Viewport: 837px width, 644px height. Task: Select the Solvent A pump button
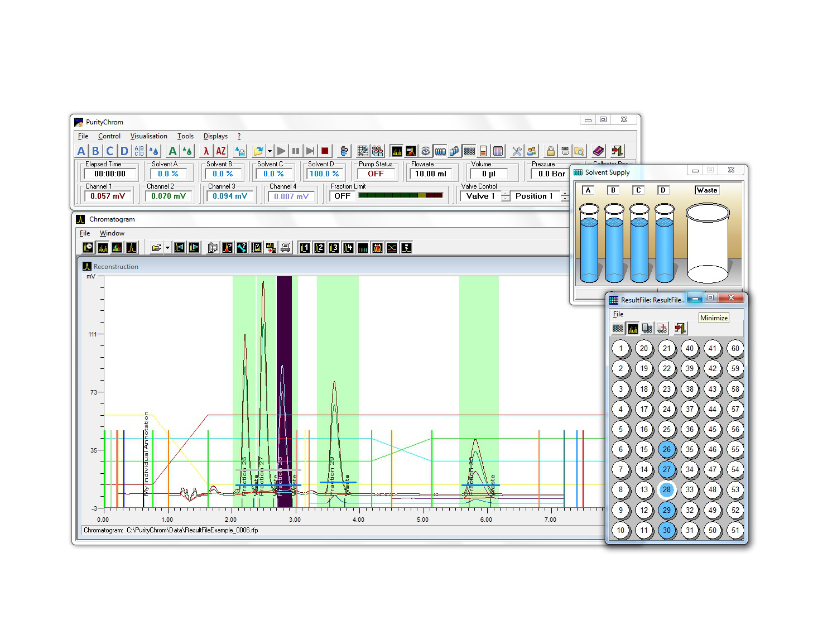tap(81, 151)
